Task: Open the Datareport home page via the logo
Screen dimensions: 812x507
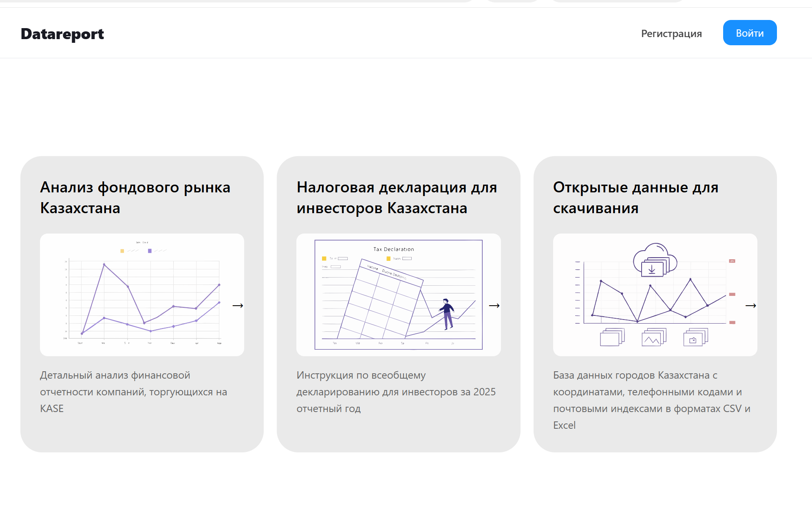Action: [62, 33]
